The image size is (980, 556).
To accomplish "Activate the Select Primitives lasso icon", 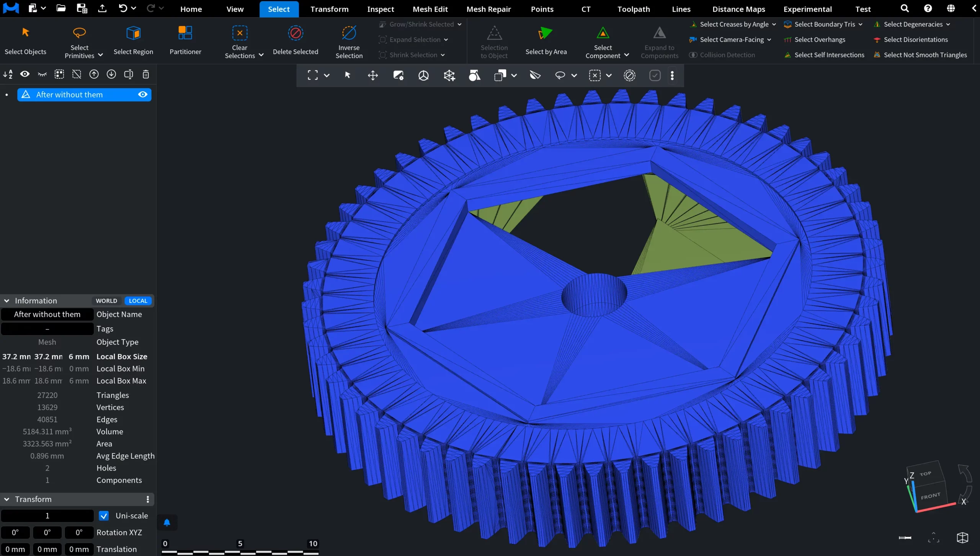I will (79, 33).
